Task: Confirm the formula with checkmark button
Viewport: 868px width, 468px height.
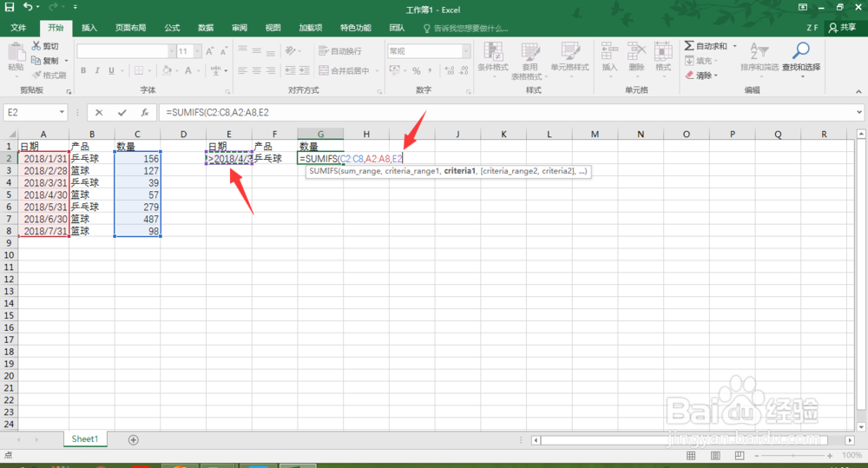Action: [122, 112]
